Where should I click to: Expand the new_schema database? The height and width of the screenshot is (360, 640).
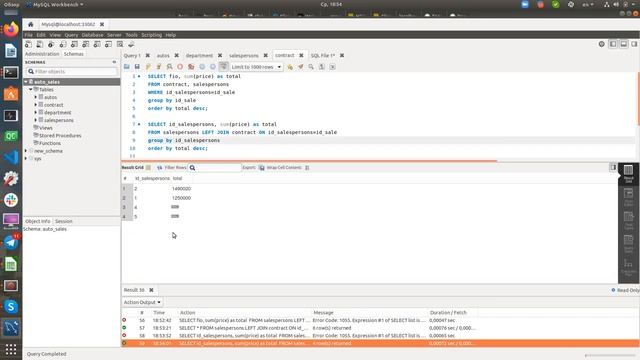(x=26, y=151)
